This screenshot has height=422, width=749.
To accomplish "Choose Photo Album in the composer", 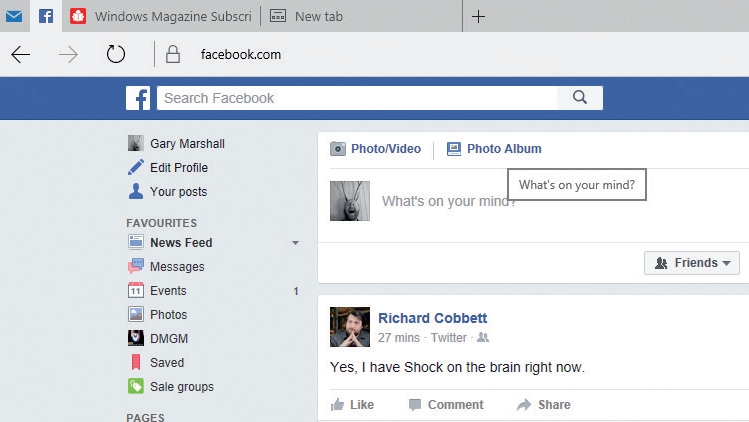I will pos(504,149).
